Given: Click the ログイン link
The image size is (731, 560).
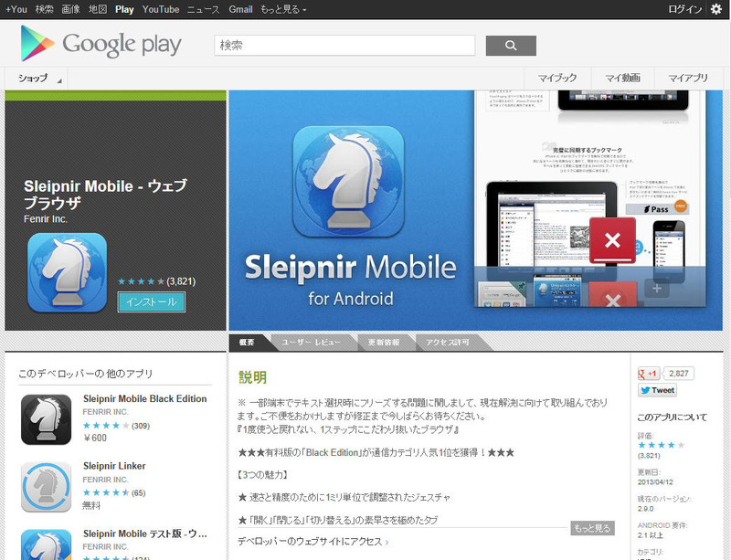Looking at the screenshot, I should point(684,9).
